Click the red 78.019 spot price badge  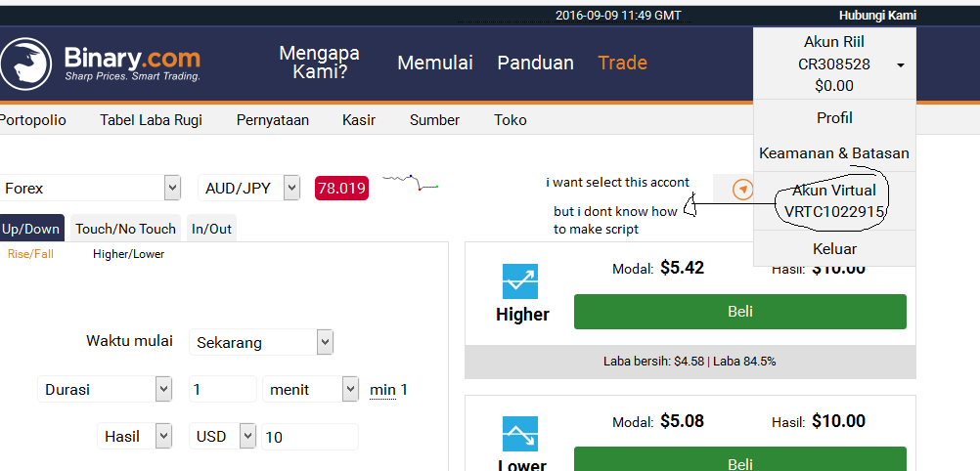coord(342,188)
